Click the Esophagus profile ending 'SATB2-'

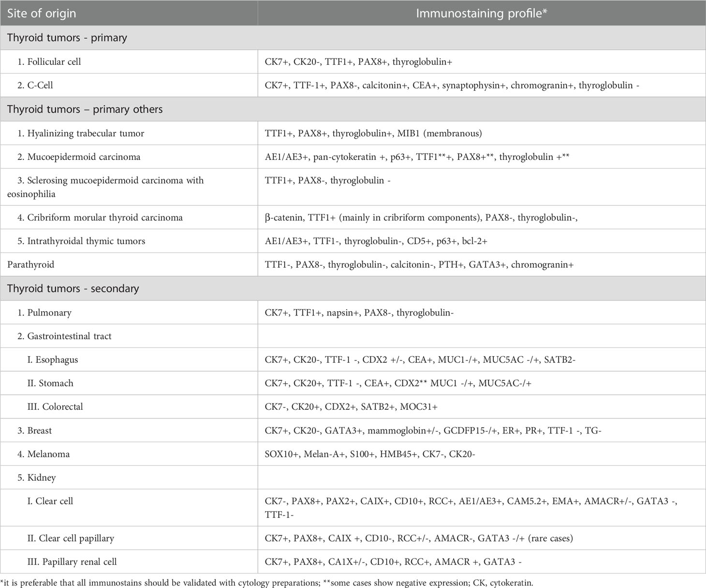[420, 360]
